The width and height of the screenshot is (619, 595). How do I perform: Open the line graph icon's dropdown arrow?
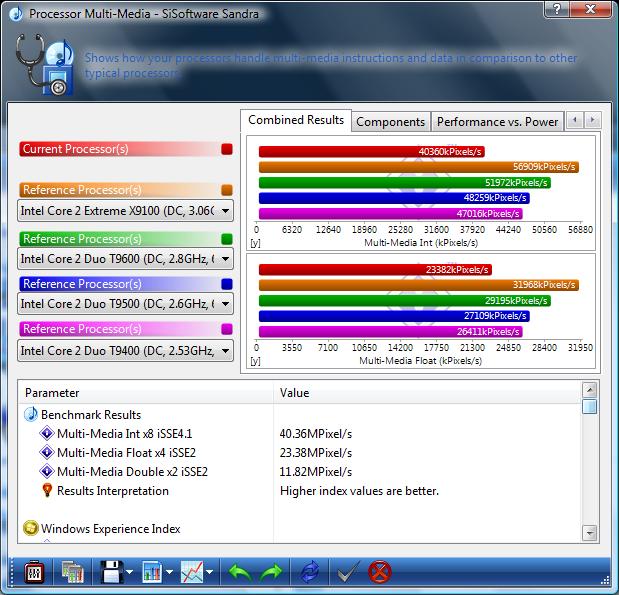click(210, 572)
